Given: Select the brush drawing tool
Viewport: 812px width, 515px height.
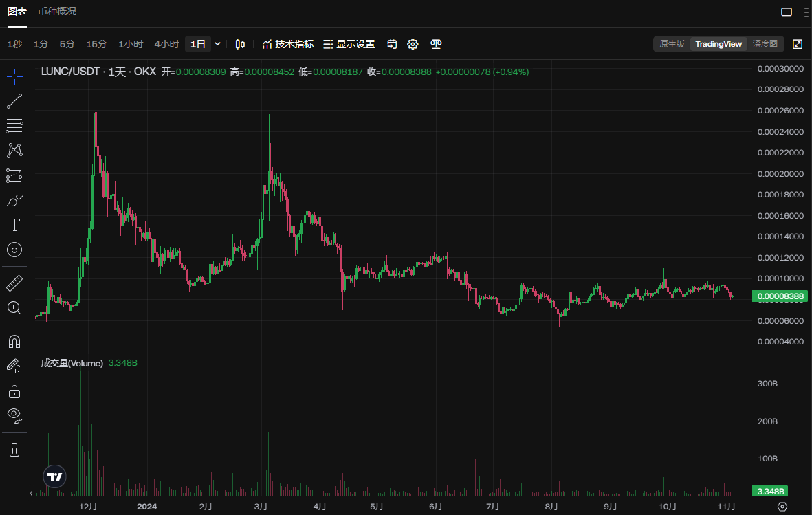Looking at the screenshot, I should [14, 201].
